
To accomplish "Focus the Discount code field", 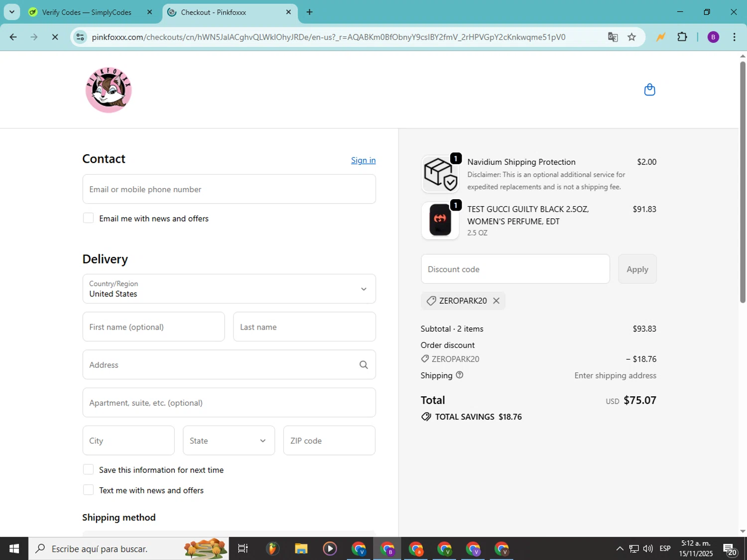I will (515, 269).
